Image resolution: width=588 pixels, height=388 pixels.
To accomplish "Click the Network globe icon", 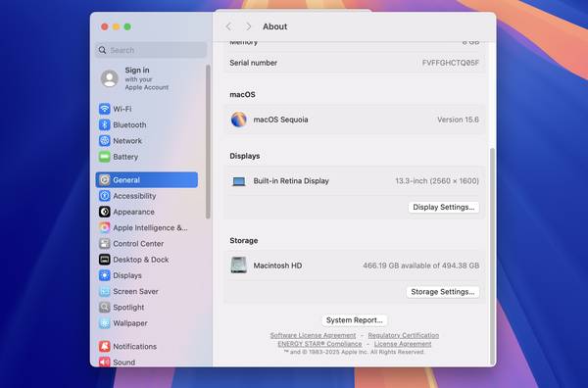I will (105, 140).
